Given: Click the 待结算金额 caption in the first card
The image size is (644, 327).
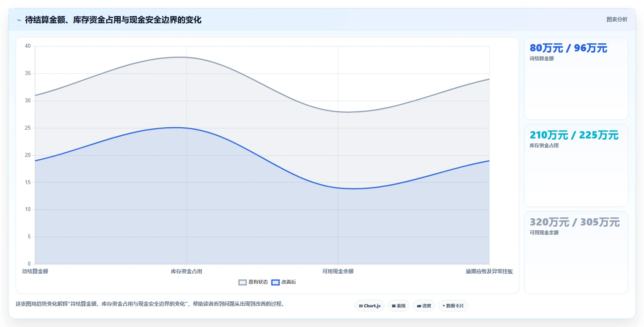Looking at the screenshot, I should (541, 59).
